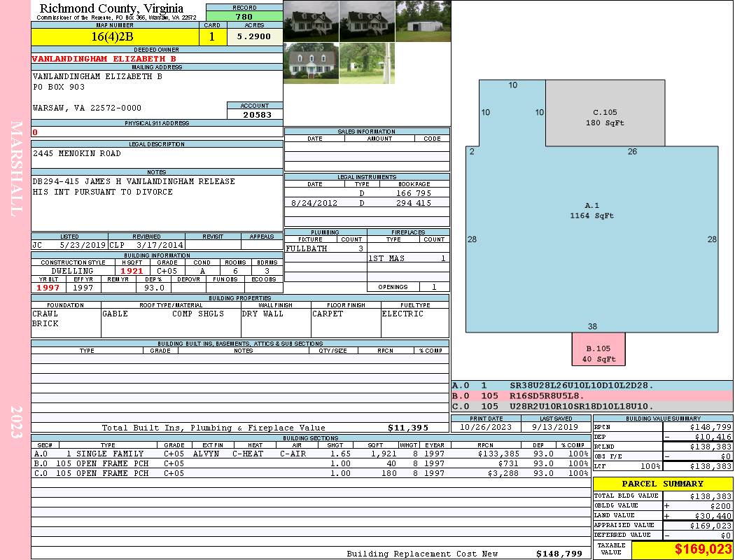735x560 pixels.
Task: Select mailing address line PO BOX 903
Action: 59,87
